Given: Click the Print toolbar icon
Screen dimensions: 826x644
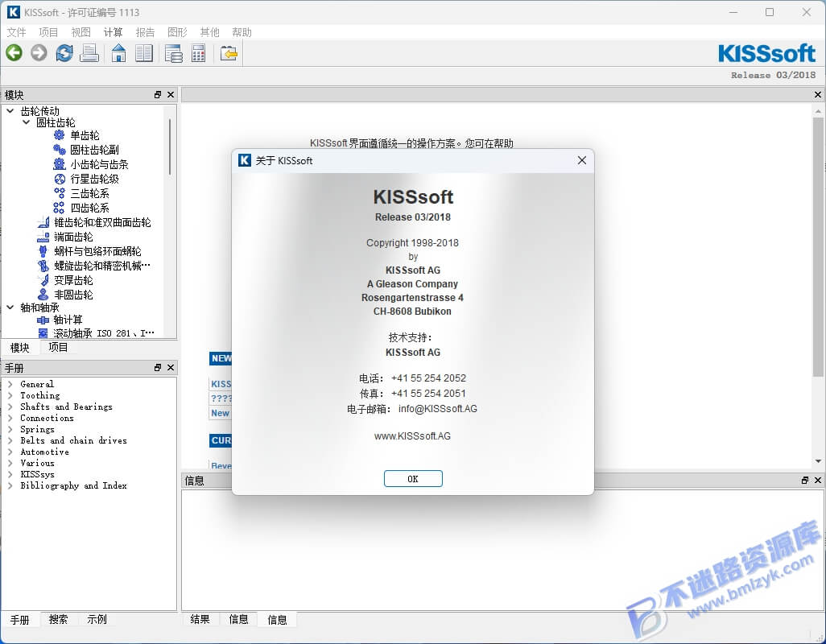Looking at the screenshot, I should point(89,53).
